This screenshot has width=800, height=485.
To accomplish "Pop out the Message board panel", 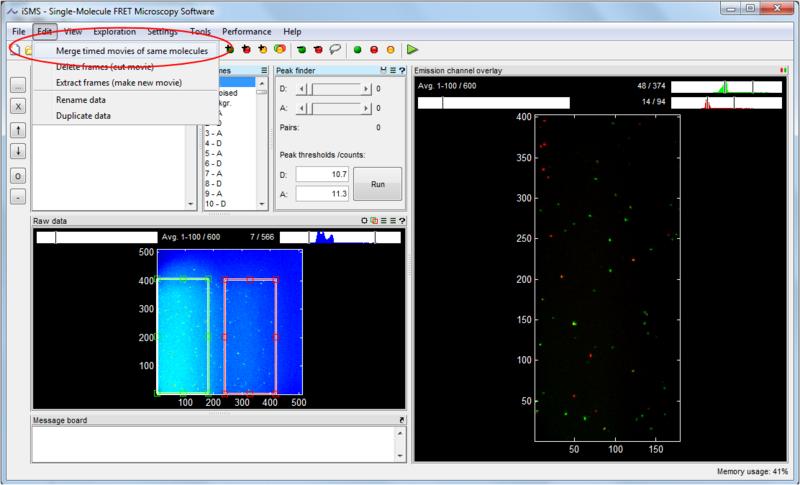I will tap(401, 420).
